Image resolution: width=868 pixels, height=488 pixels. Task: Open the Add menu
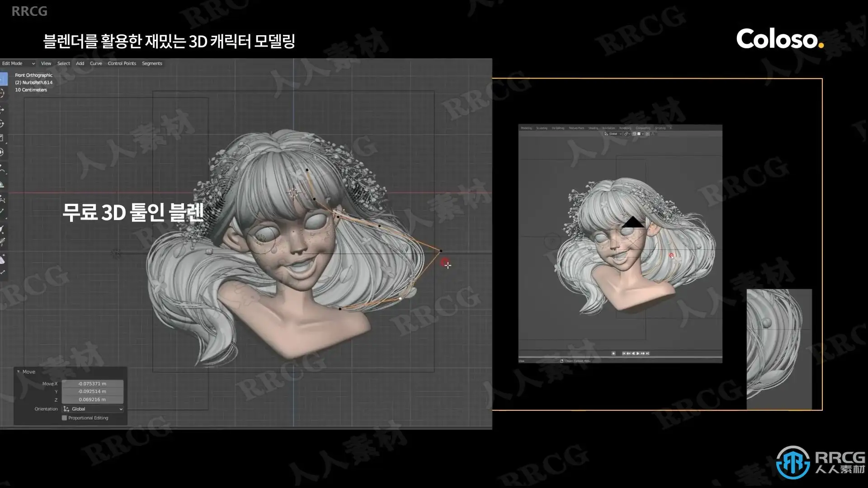coord(80,63)
